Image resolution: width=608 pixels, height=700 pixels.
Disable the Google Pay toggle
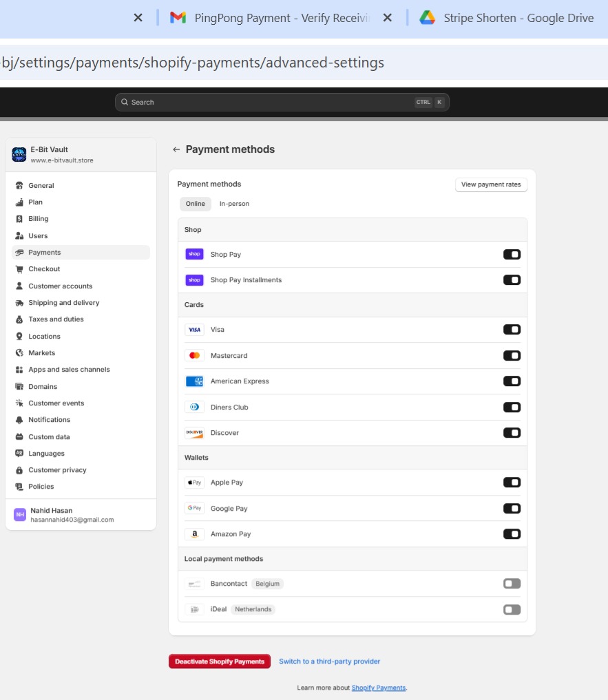512,509
